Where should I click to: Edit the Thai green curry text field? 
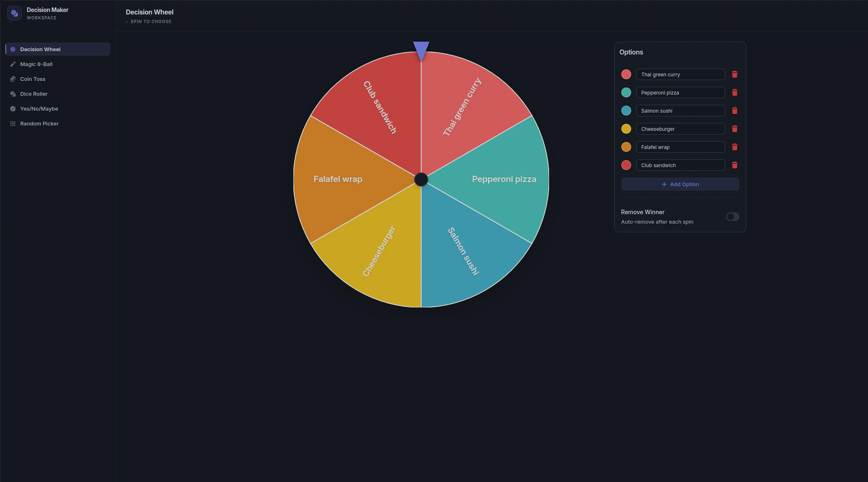click(680, 74)
